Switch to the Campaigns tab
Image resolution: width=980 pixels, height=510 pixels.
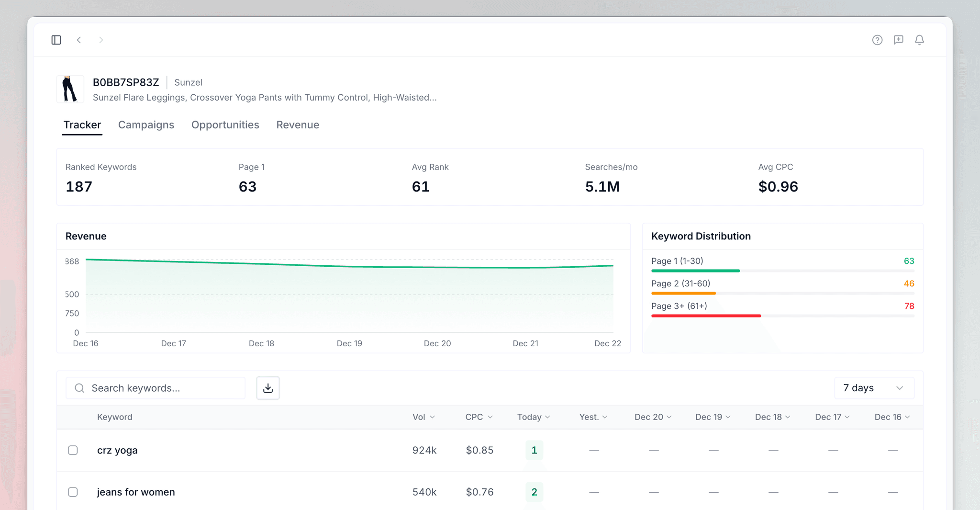(146, 125)
